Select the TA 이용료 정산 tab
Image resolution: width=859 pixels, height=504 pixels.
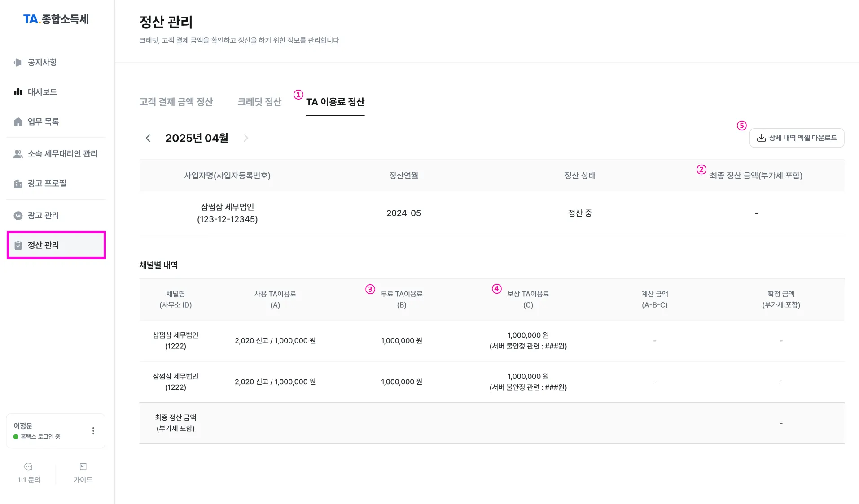(335, 102)
